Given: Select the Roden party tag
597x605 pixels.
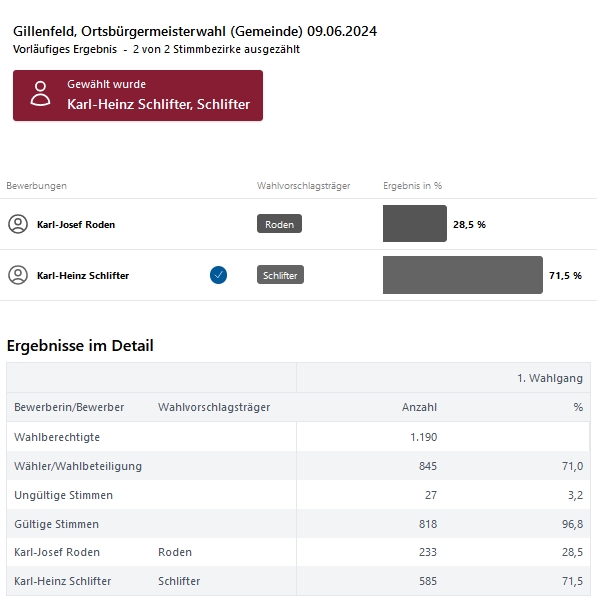Looking at the screenshot, I should click(x=279, y=224).
